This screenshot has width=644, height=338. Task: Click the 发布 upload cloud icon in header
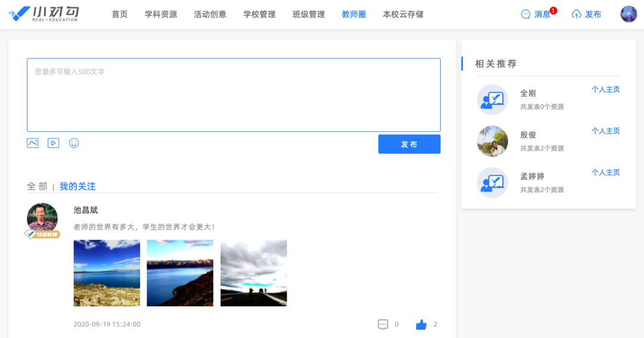(577, 14)
